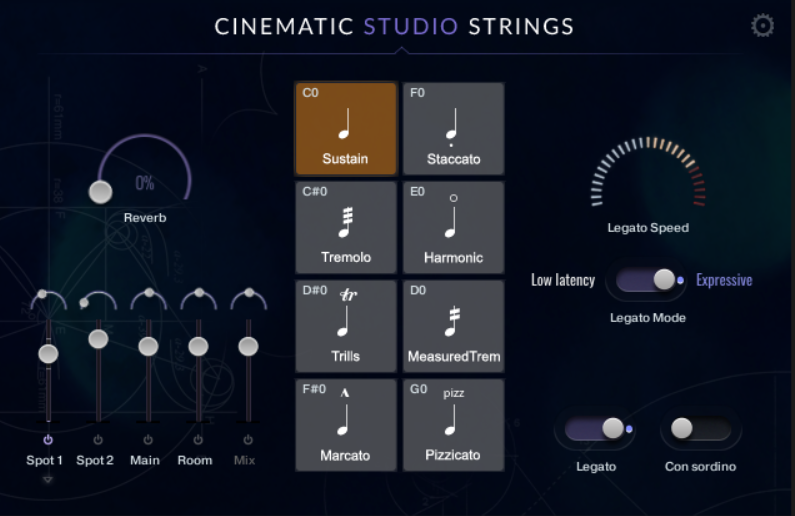Select the Tremolo articulation
The image size is (795, 516).
tap(346, 227)
